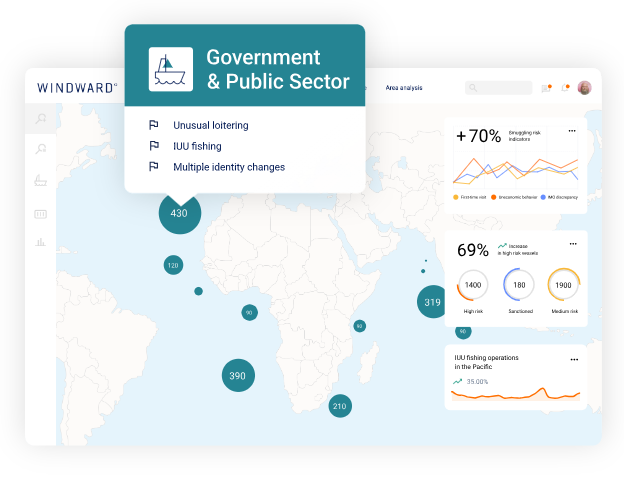Click the 1900 Medium risk gauge
Image resolution: width=624 pixels, height=479 pixels.
click(x=564, y=285)
